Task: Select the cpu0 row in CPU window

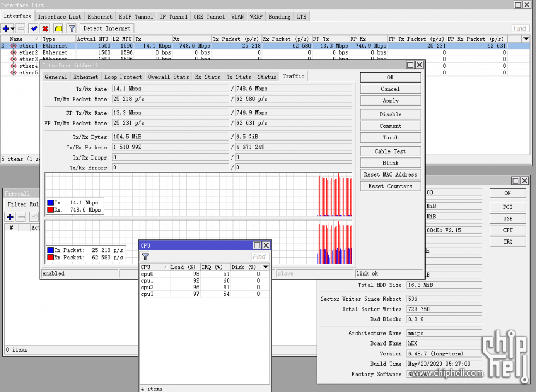Action: [205, 274]
